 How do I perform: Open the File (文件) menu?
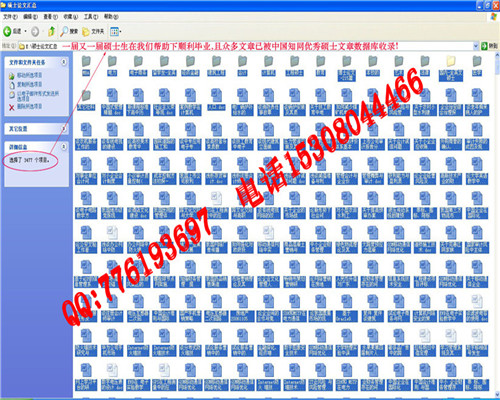pyautogui.click(x=10, y=16)
